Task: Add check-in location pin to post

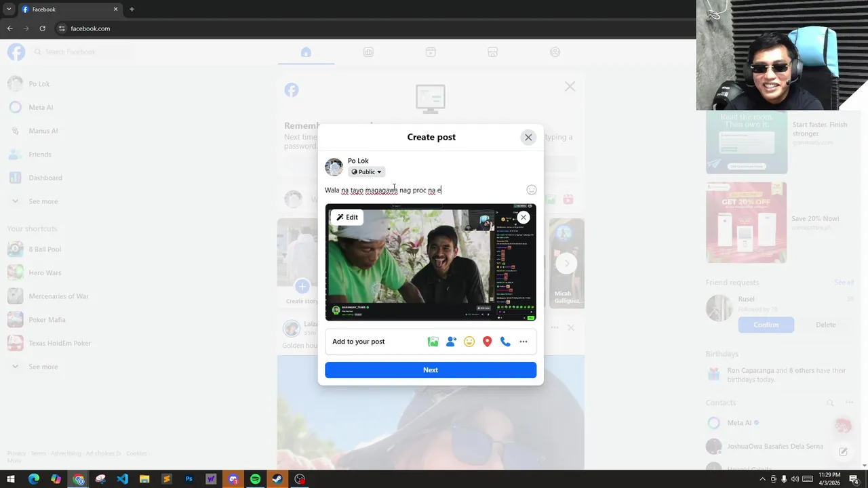Action: [487, 342]
